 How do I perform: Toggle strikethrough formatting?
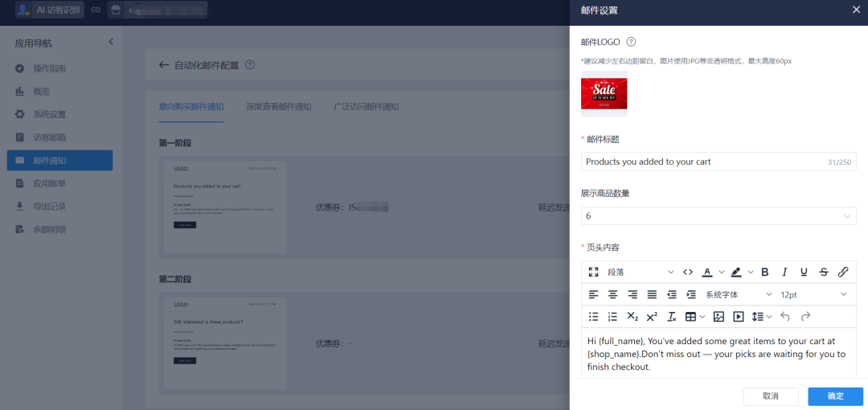[824, 272]
